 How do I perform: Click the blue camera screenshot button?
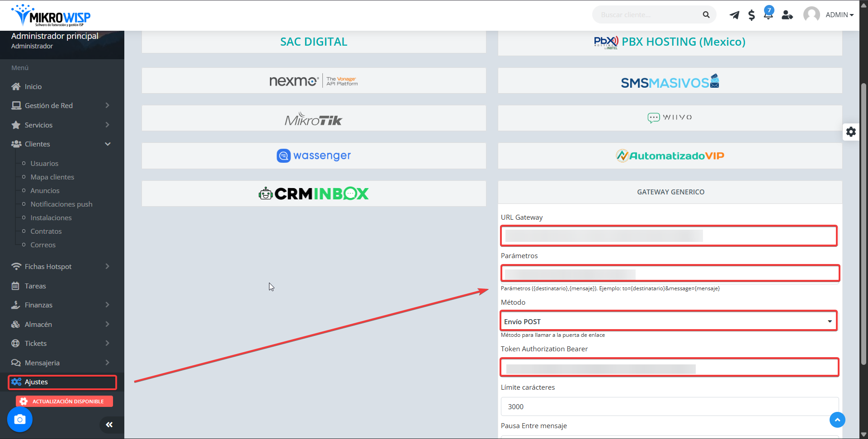click(20, 420)
